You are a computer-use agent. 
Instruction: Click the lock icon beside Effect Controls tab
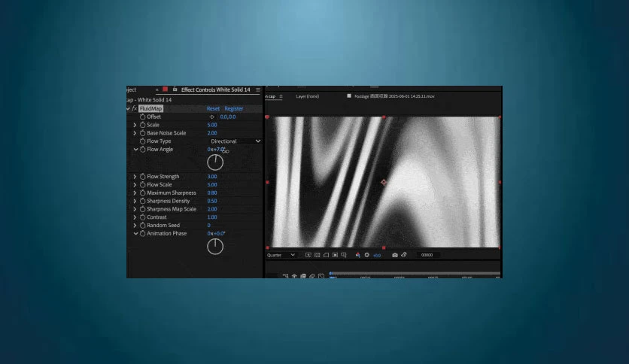coord(175,89)
